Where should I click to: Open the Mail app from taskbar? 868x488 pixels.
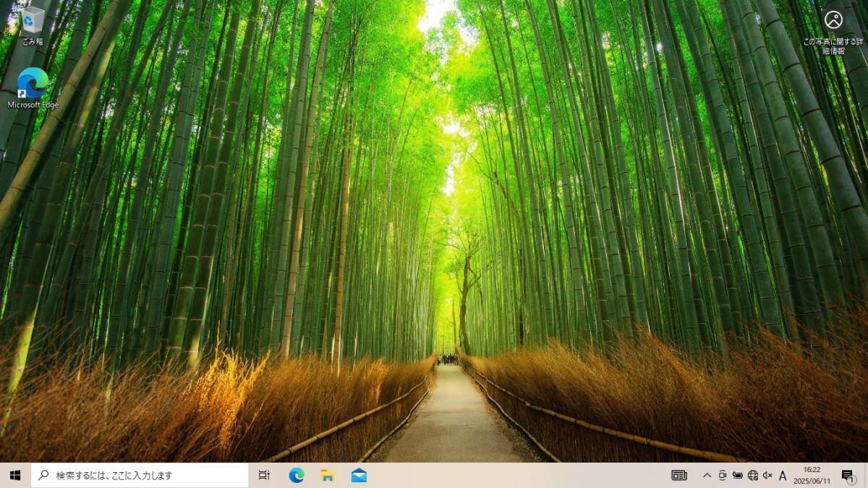click(359, 475)
